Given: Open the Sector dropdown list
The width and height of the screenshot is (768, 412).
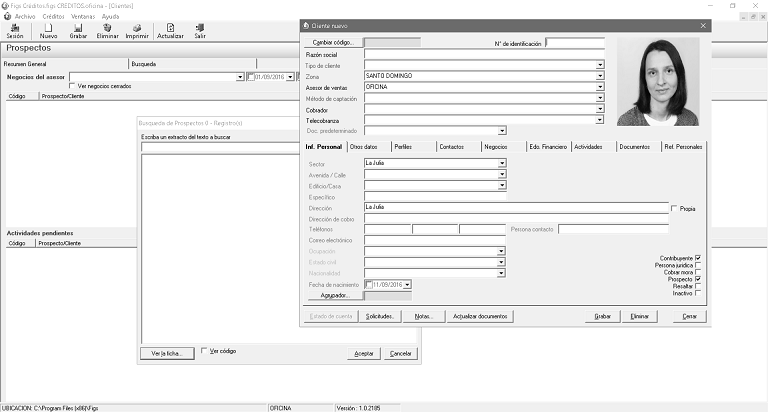Looking at the screenshot, I should point(502,163).
